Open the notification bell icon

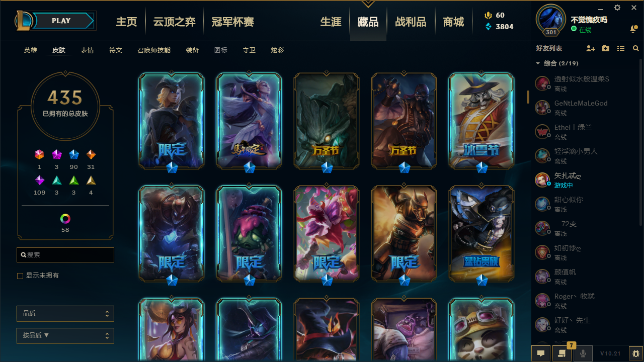click(x=633, y=29)
